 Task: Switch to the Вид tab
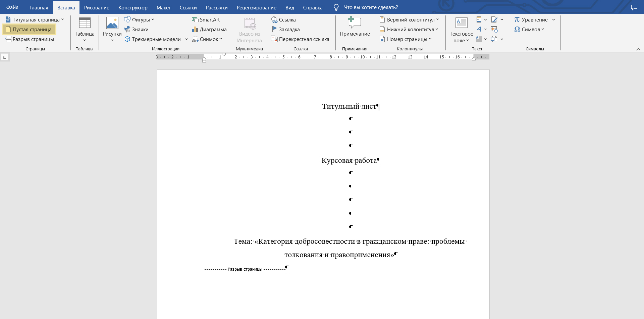tap(290, 7)
